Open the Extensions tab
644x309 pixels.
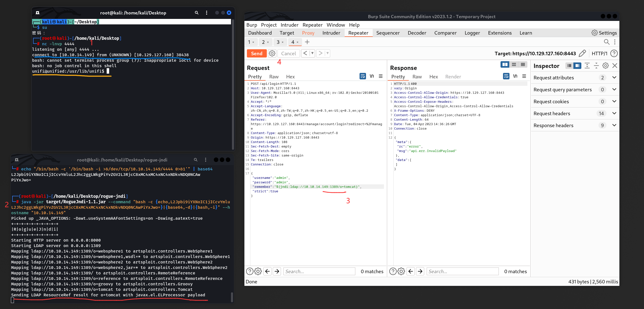click(x=500, y=33)
